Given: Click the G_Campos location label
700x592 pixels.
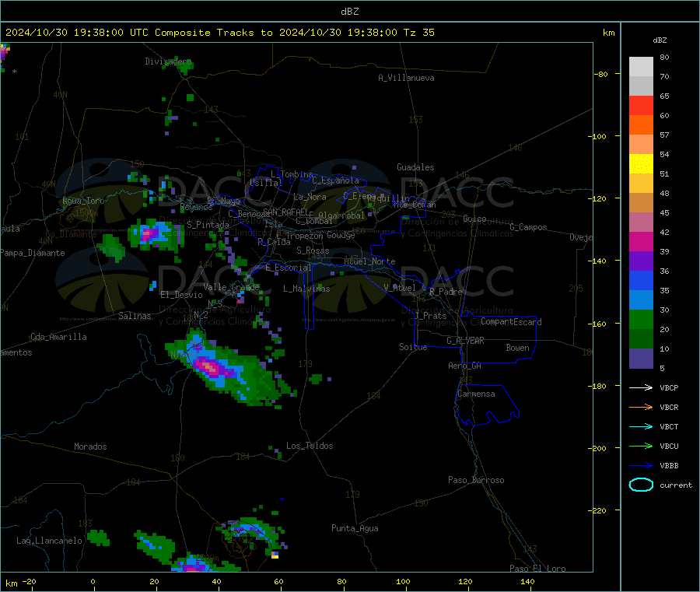Looking at the screenshot, I should [528, 227].
